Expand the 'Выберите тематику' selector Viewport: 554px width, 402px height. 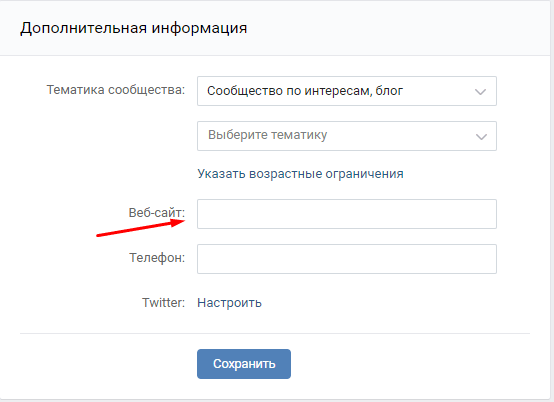pos(347,136)
